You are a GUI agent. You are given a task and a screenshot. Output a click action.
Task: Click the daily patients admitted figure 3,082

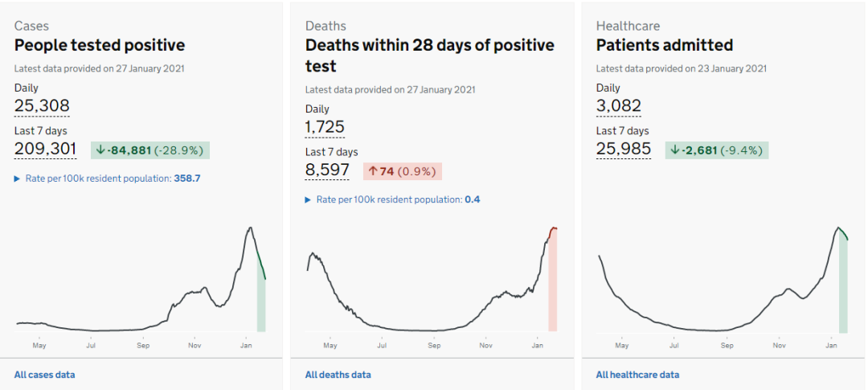click(618, 105)
